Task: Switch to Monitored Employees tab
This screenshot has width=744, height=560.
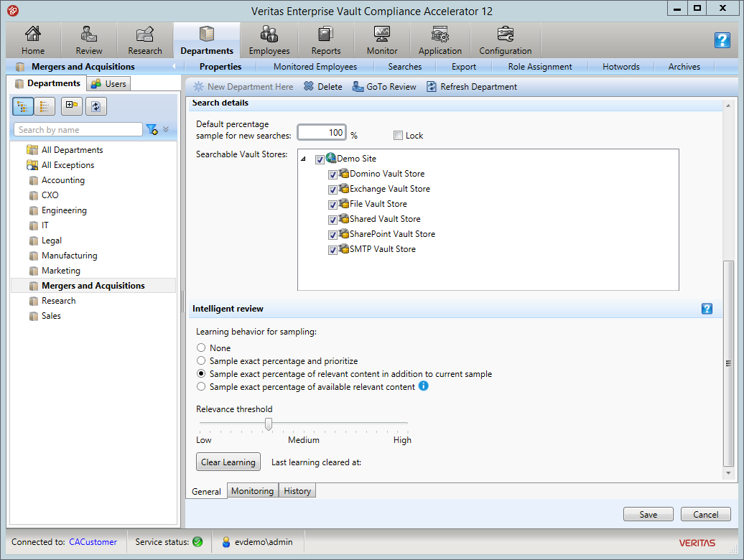Action: coord(315,67)
